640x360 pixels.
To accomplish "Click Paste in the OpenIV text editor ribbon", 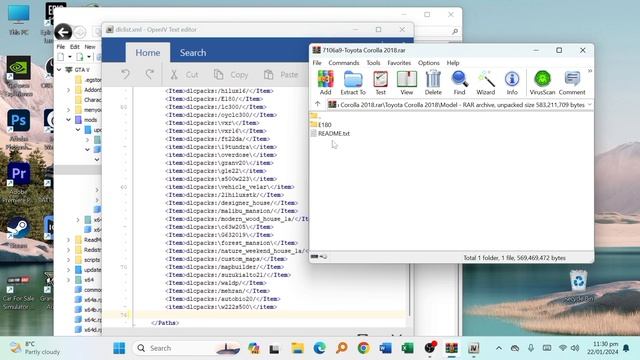I will tap(281, 75).
